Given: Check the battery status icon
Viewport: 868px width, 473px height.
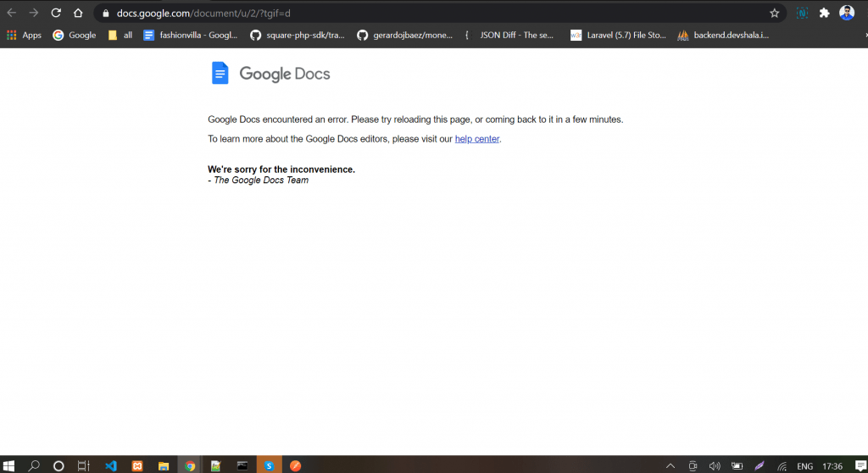Looking at the screenshot, I should (737, 466).
